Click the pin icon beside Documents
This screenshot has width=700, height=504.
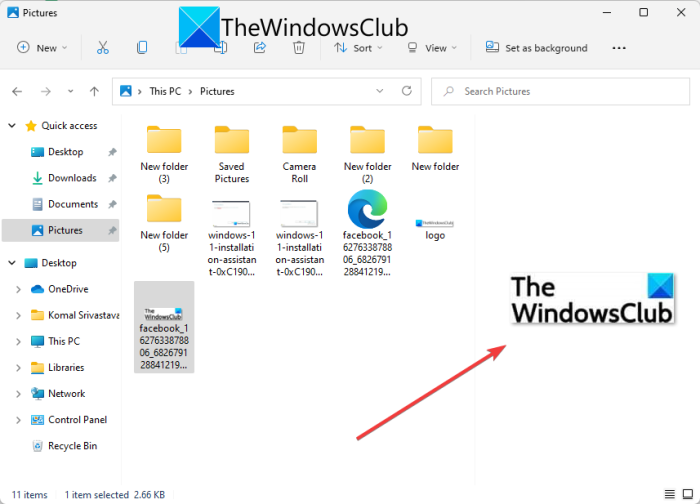click(x=112, y=204)
